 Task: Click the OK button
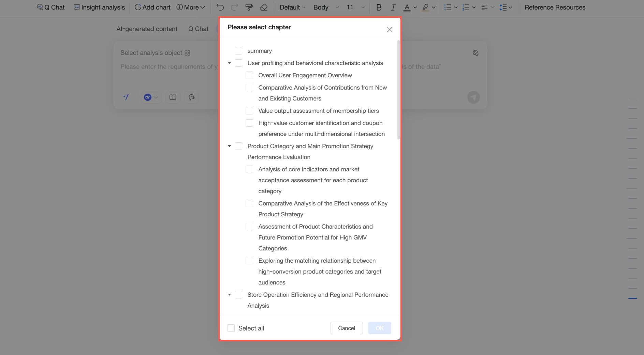[x=380, y=328]
